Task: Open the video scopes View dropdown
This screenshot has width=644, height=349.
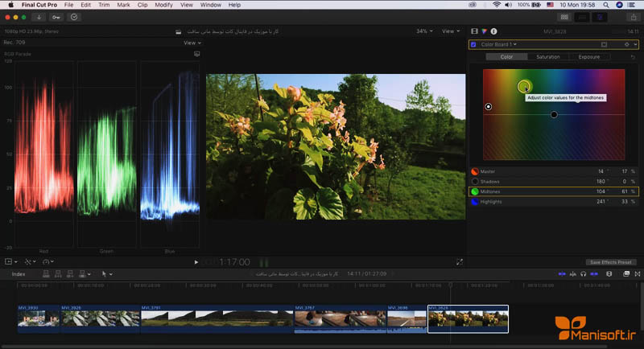Action: [x=192, y=43]
